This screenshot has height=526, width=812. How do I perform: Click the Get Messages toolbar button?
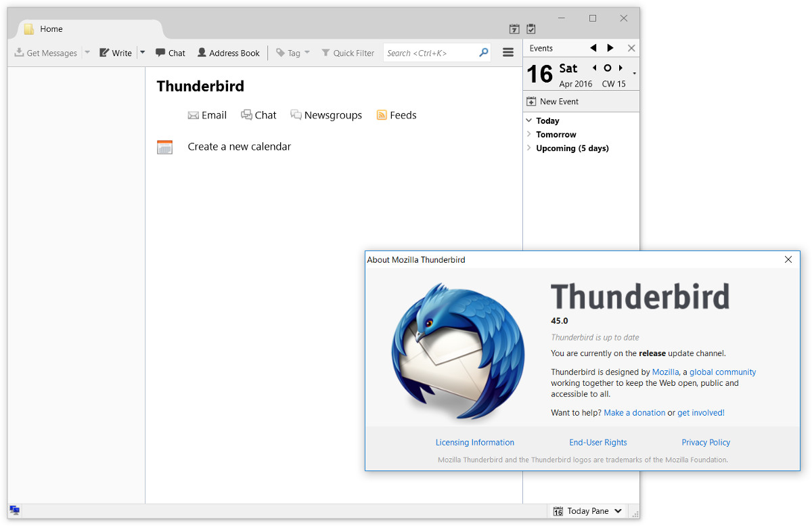[x=45, y=53]
